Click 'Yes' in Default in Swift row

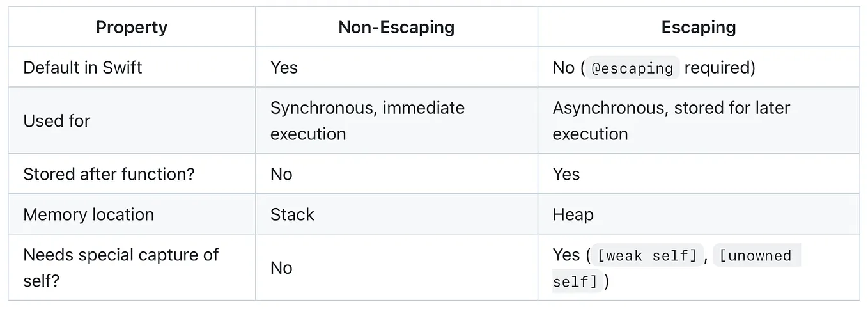[x=284, y=68]
